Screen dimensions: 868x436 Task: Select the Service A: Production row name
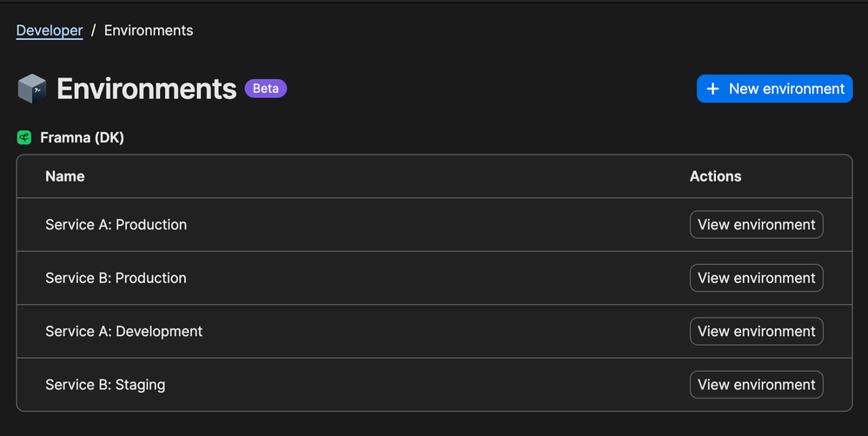point(116,224)
